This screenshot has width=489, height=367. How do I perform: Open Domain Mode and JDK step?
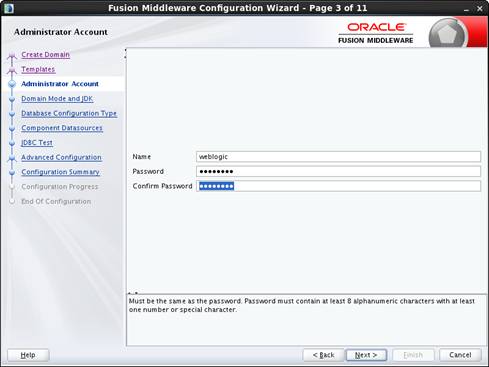[57, 99]
